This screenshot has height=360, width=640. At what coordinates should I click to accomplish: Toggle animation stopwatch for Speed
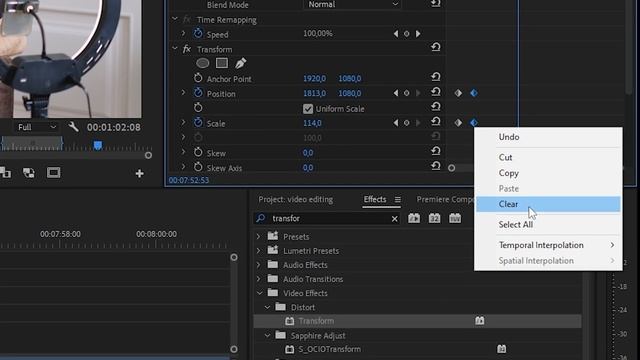coord(198,33)
